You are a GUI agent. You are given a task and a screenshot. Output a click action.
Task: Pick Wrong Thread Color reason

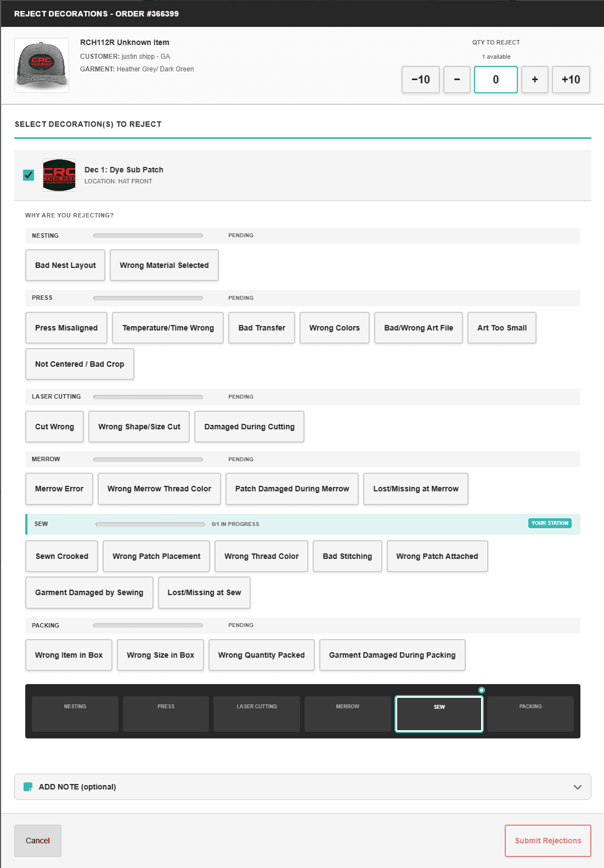262,556
